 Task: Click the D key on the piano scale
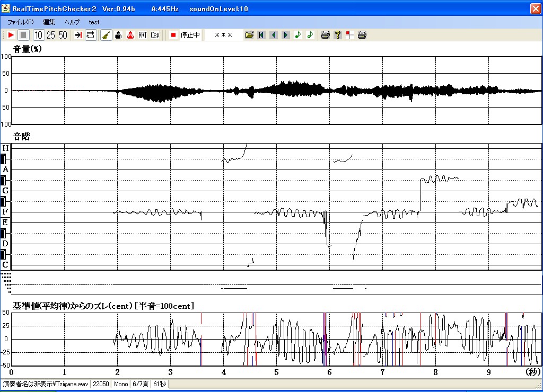(5, 244)
